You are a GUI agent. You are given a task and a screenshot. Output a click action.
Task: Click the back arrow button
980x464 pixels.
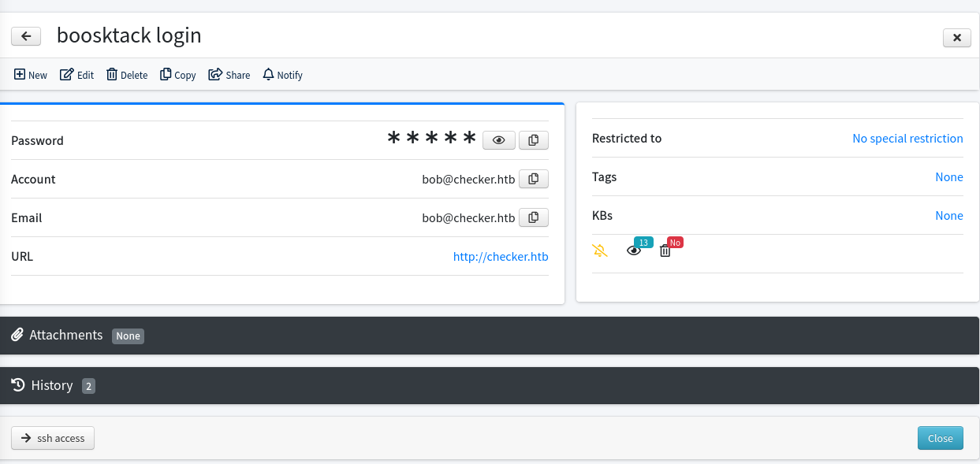click(x=26, y=36)
